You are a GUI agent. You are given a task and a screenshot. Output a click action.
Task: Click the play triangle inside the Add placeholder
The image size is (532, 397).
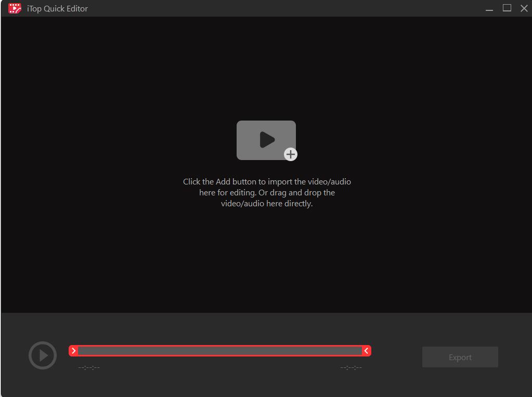267,140
